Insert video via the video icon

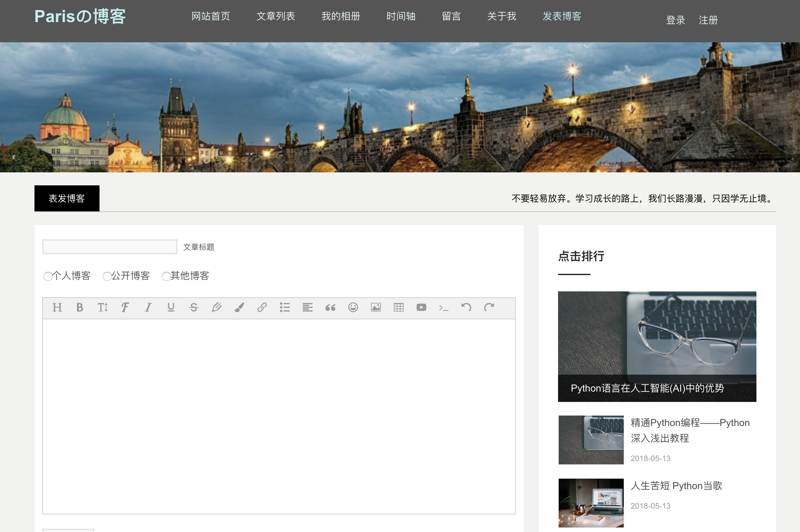tap(421, 307)
